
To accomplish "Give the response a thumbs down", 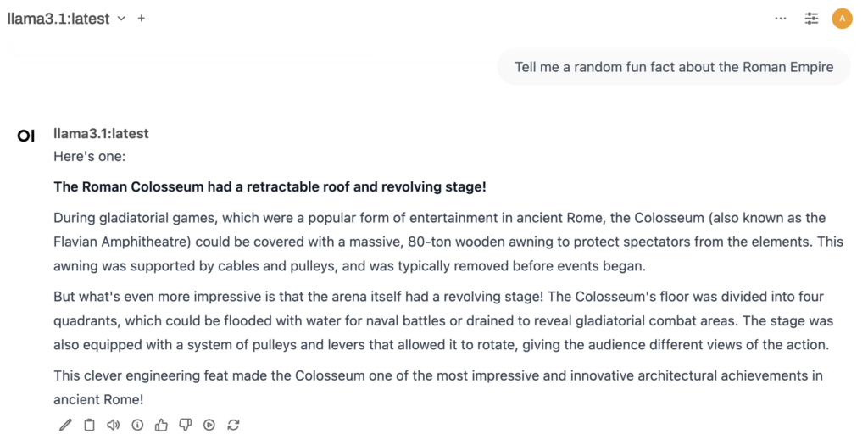I will [x=185, y=425].
